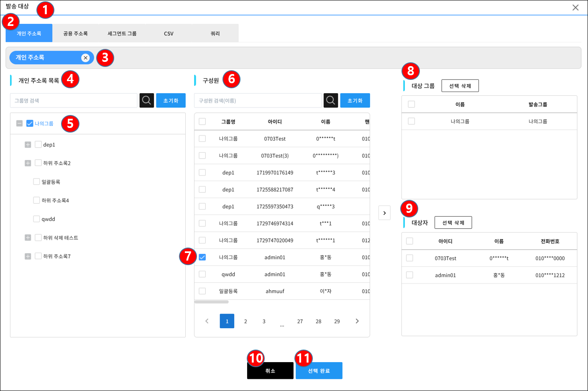588x391 pixels.
Task: Reset the member search with 초기화
Action: click(355, 100)
